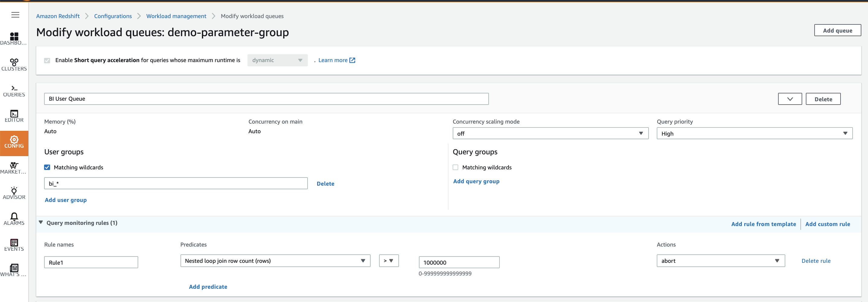Click Add query group
The width and height of the screenshot is (868, 302).
click(476, 181)
